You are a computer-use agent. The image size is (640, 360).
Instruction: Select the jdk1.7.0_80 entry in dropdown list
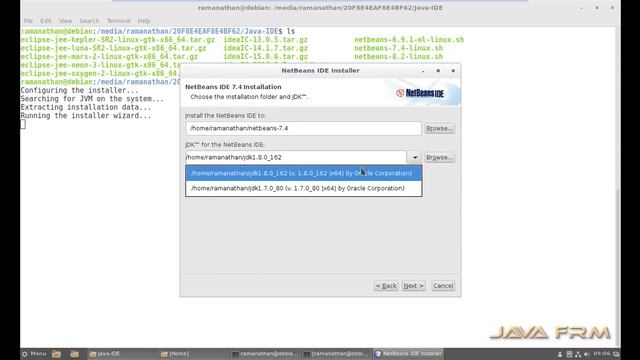(x=304, y=188)
